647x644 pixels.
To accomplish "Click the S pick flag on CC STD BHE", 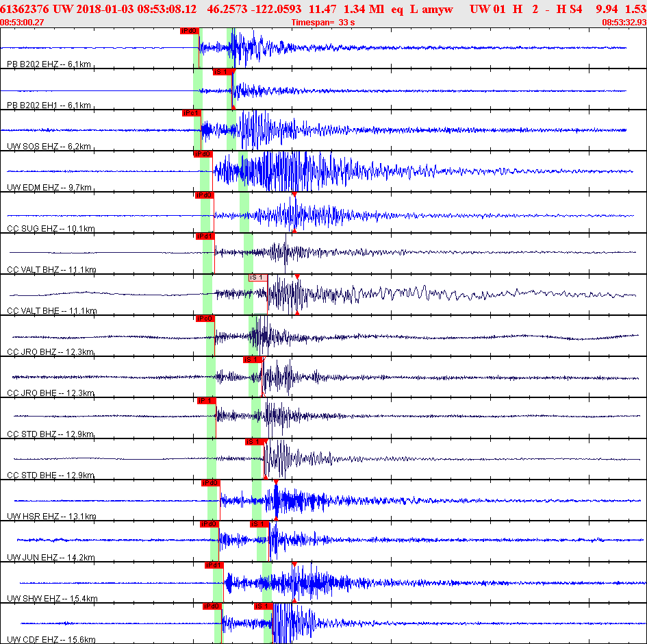I will coord(254,442).
